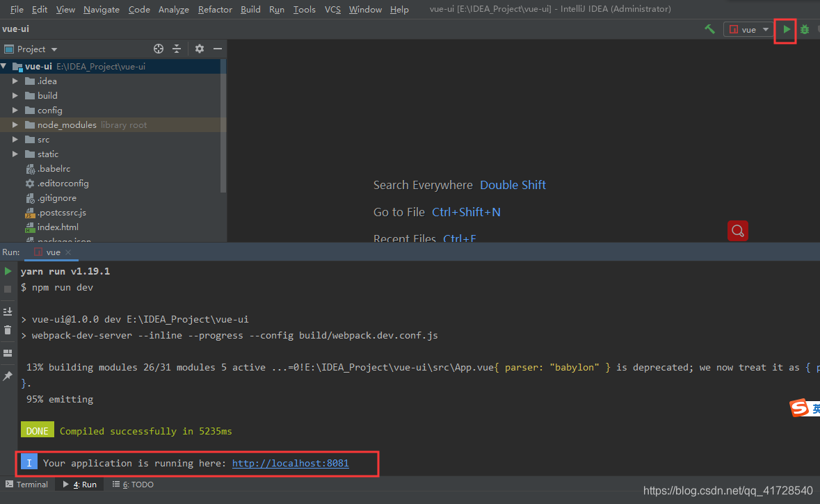Click the vue-ui breadcrumb in navigation bar
This screenshot has height=504, width=820.
pos(16,29)
